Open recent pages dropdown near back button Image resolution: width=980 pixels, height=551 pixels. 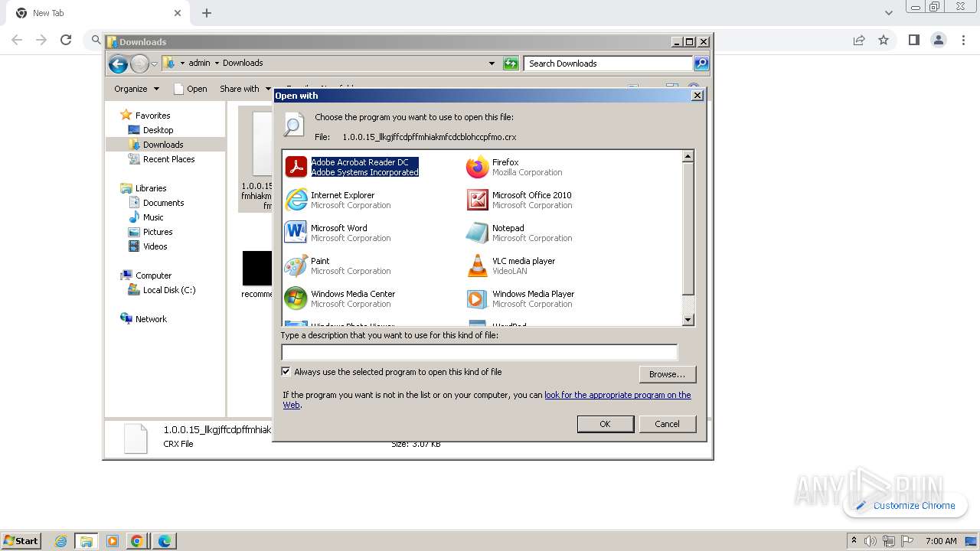pos(154,64)
